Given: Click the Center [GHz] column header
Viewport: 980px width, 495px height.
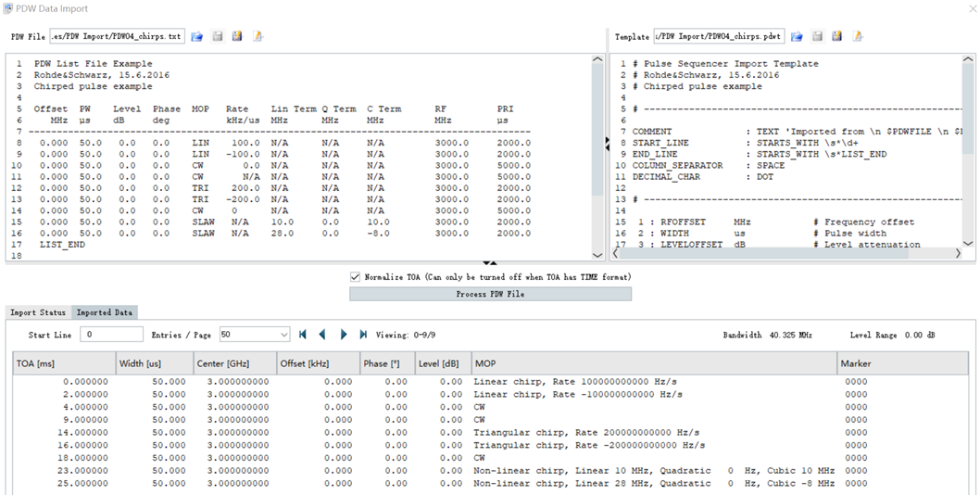Looking at the screenshot, I should pyautogui.click(x=235, y=363).
